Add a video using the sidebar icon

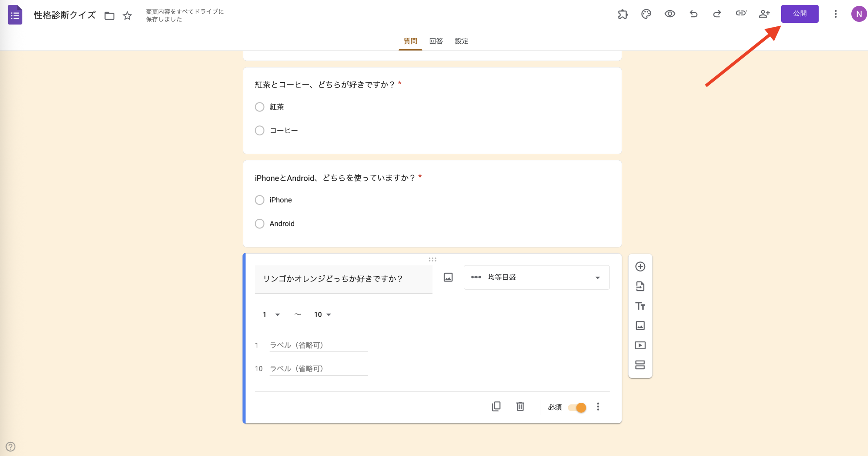pos(640,345)
